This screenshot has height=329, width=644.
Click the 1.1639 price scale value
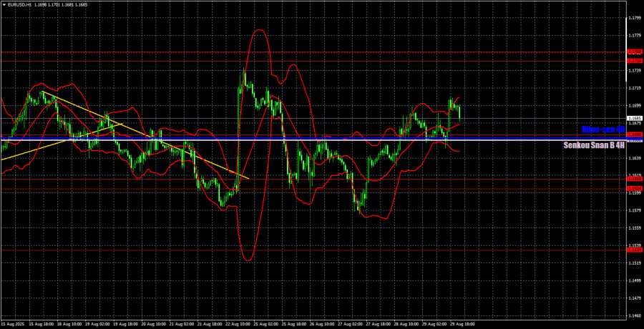[635, 158]
